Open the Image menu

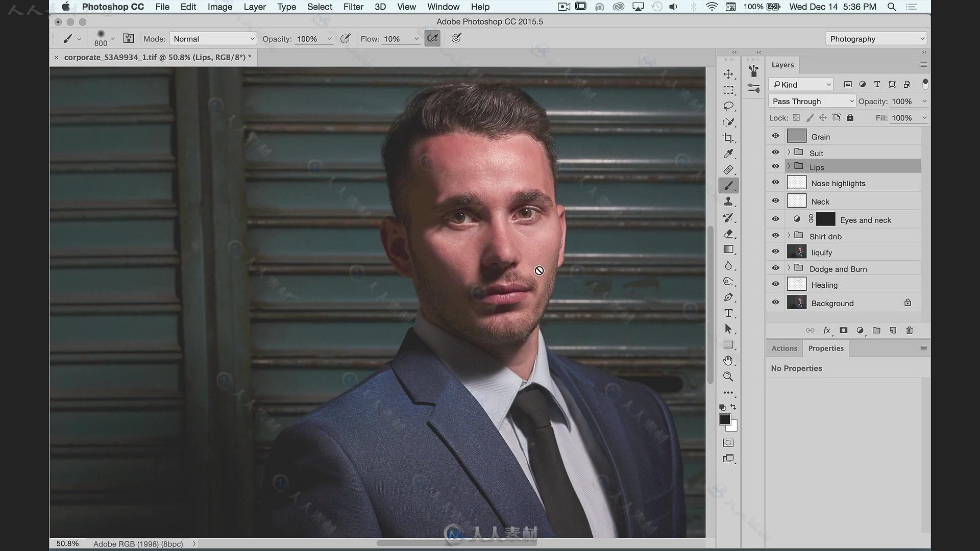pos(220,7)
